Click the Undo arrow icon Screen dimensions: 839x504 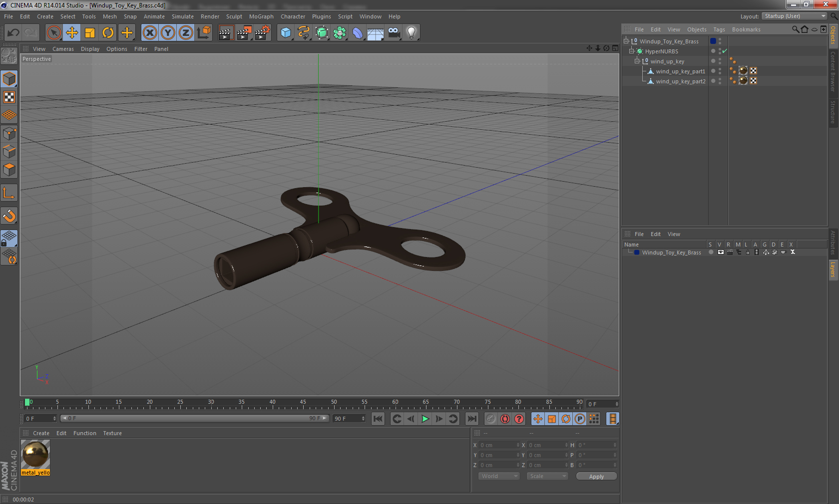pos(13,33)
